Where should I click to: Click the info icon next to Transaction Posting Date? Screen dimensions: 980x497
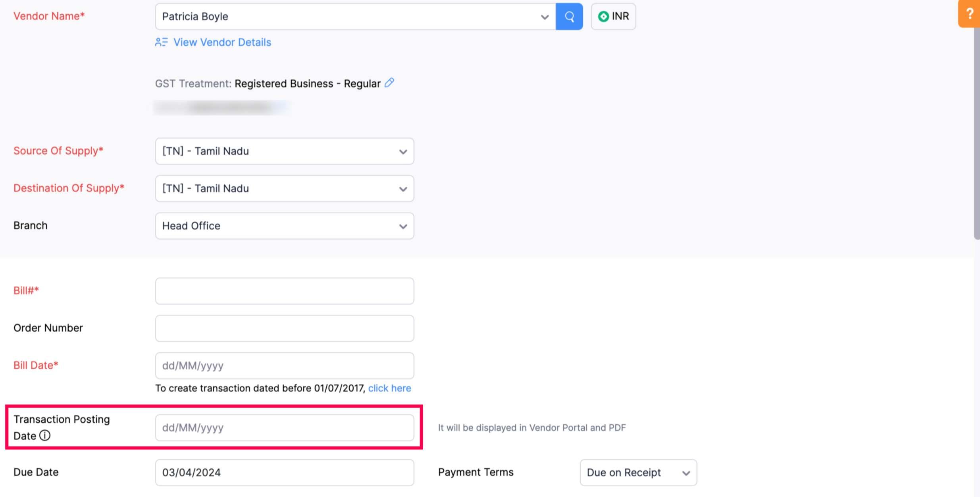[x=45, y=435]
